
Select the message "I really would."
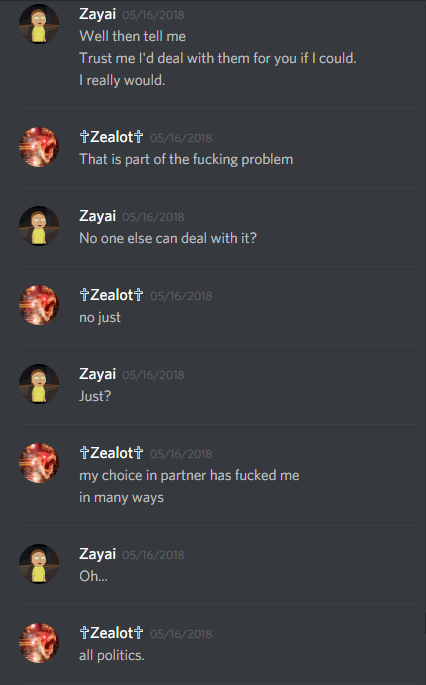click(x=122, y=80)
